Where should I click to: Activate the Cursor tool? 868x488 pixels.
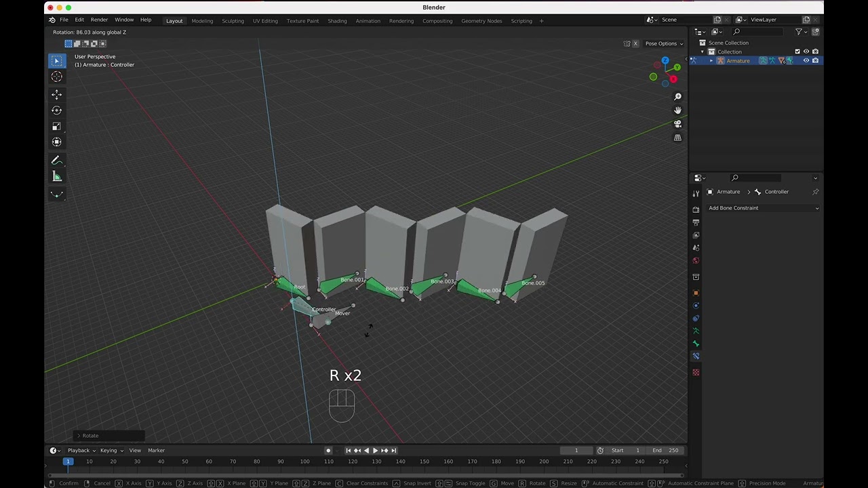[x=57, y=77]
